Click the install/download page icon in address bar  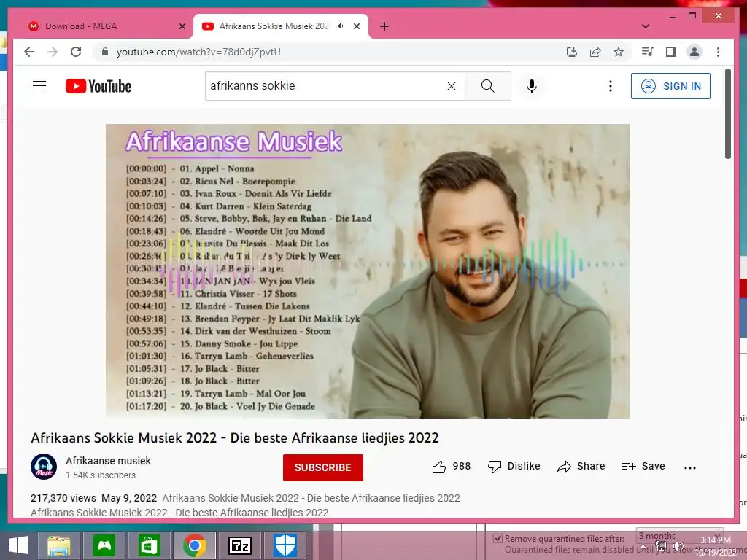572,52
